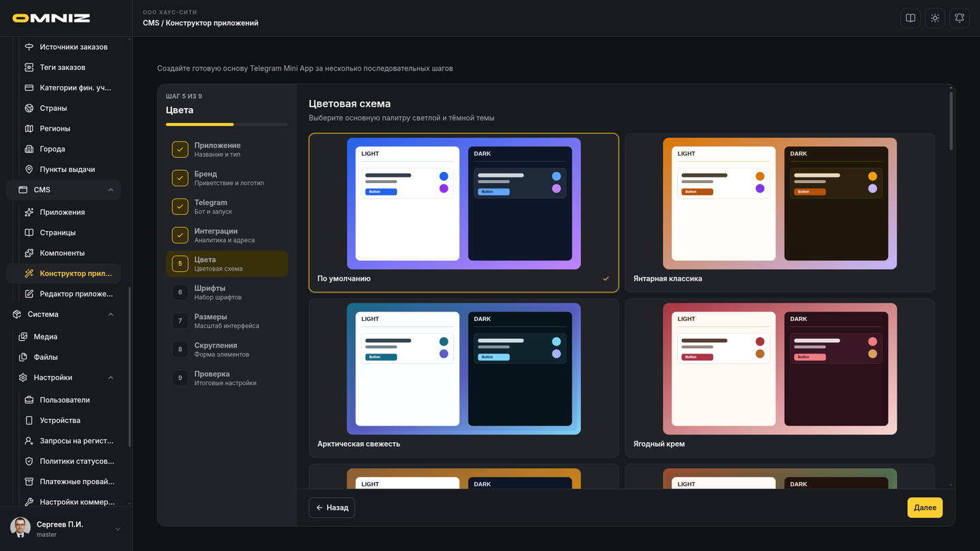The image size is (980, 551).
Task: Go to step 4 Интеграции
Action: point(227,235)
